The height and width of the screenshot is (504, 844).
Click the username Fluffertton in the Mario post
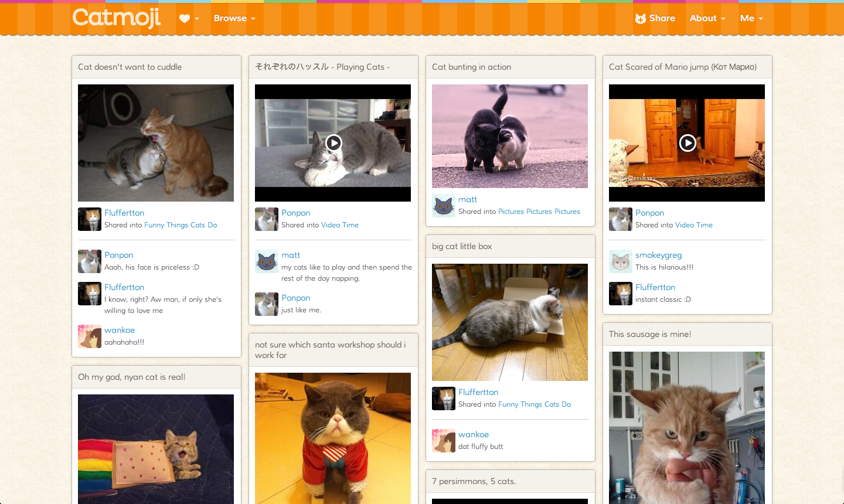pos(655,287)
